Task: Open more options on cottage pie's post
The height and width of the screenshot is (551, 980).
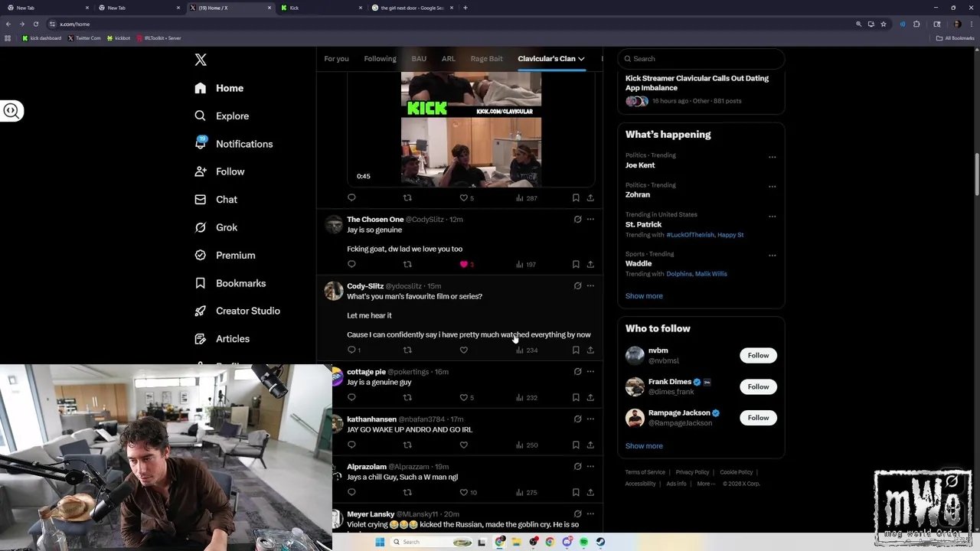Action: coord(590,372)
